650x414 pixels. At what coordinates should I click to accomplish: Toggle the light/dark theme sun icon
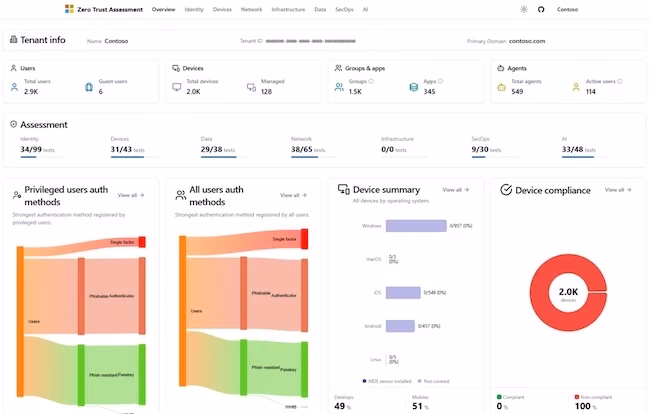pyautogui.click(x=524, y=9)
